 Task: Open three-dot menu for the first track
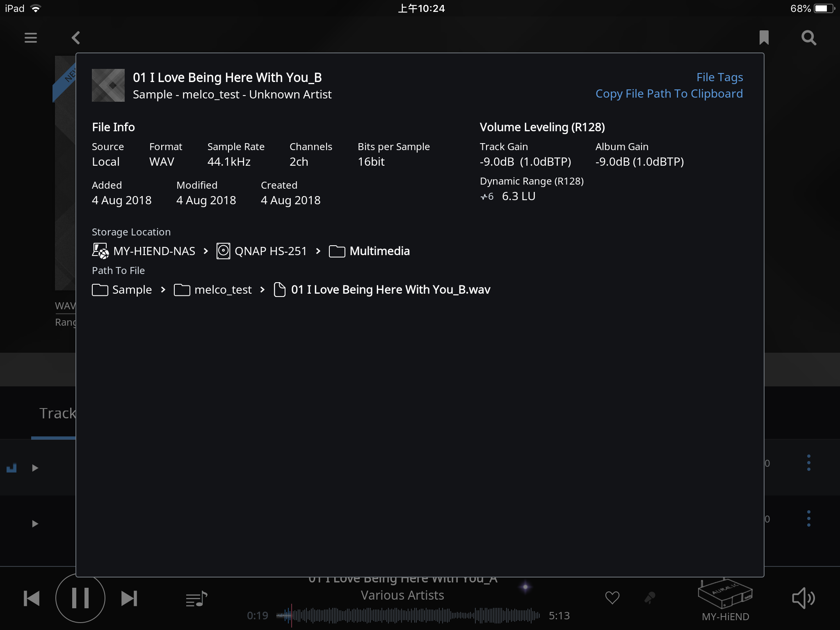809,463
